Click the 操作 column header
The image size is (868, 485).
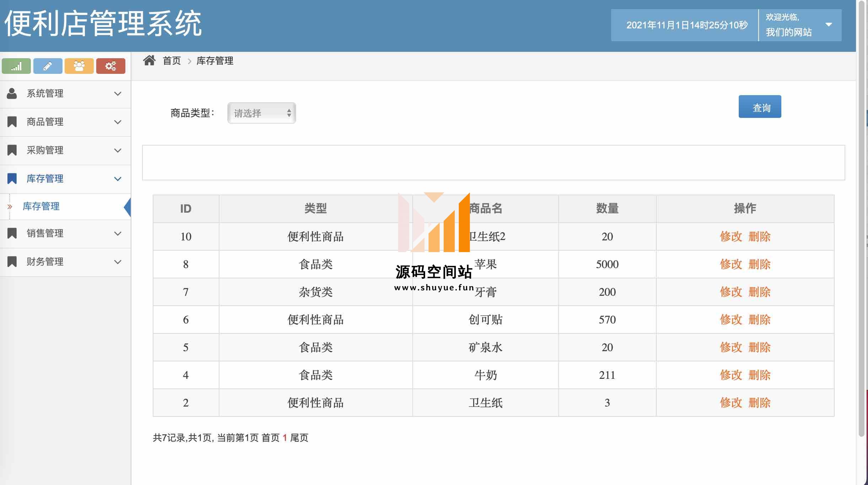[745, 209]
